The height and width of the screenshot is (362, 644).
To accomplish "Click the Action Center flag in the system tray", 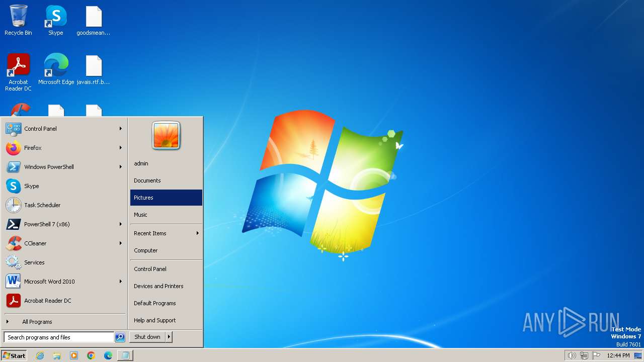I will (597, 355).
